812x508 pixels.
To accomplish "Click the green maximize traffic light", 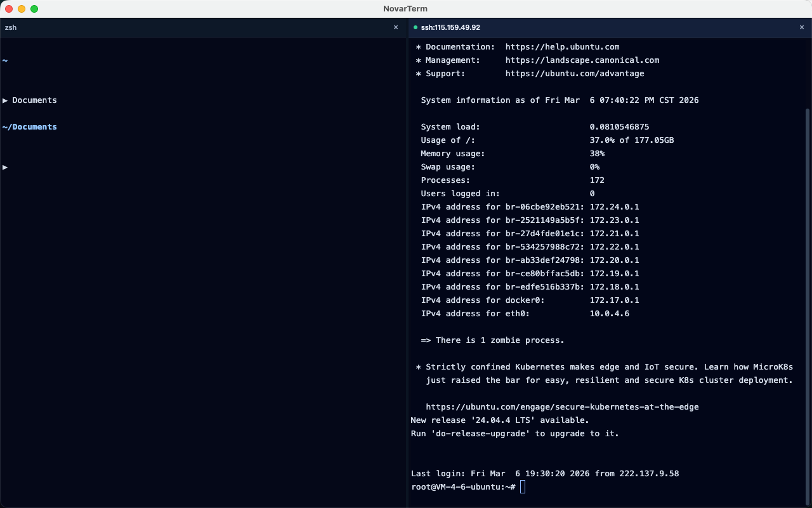I will click(34, 9).
